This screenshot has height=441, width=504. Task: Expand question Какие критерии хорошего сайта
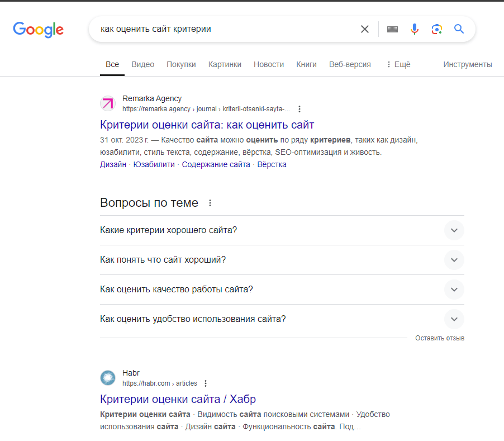click(x=454, y=230)
